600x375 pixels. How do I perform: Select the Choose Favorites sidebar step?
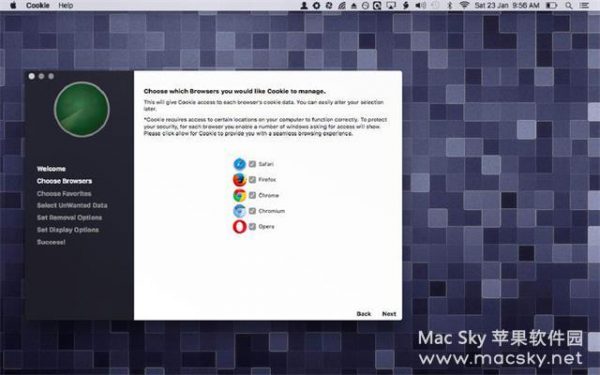pos(64,194)
